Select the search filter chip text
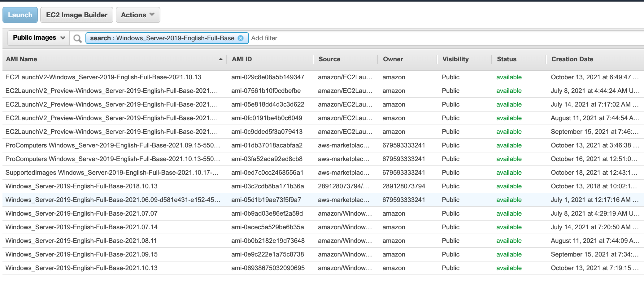The height and width of the screenshot is (303, 644). click(x=162, y=38)
